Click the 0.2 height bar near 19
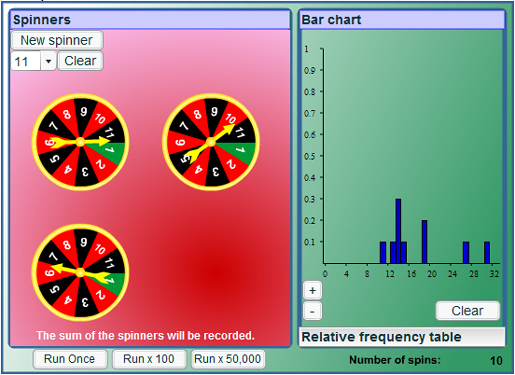 424,242
